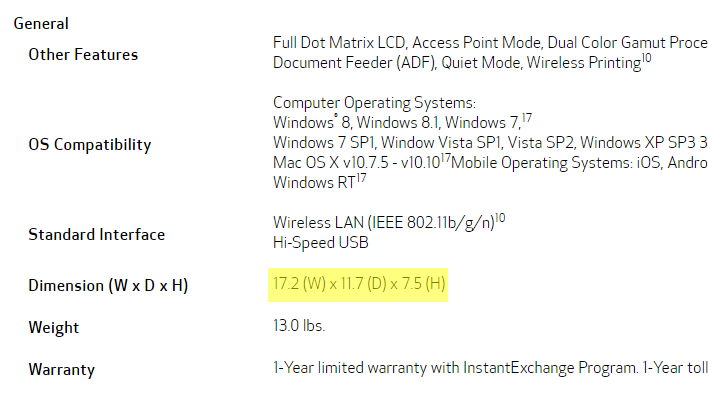Click the Computer Operating Systems line
Viewport: 708px width, 417px height.
374,103
